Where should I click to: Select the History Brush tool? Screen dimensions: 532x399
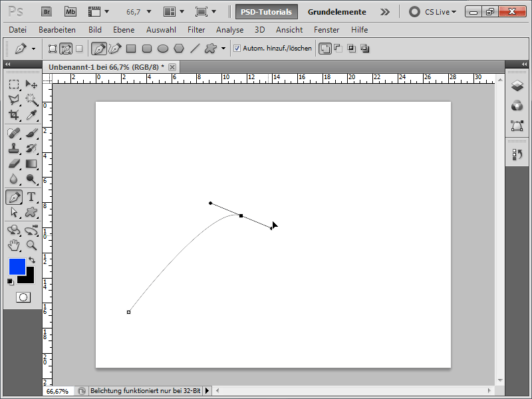click(x=31, y=148)
